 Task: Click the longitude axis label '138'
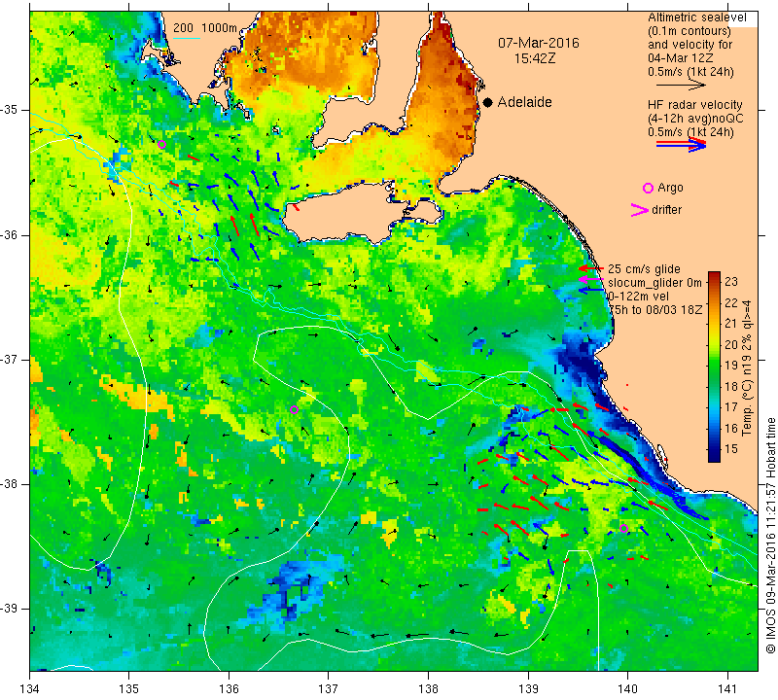click(428, 689)
